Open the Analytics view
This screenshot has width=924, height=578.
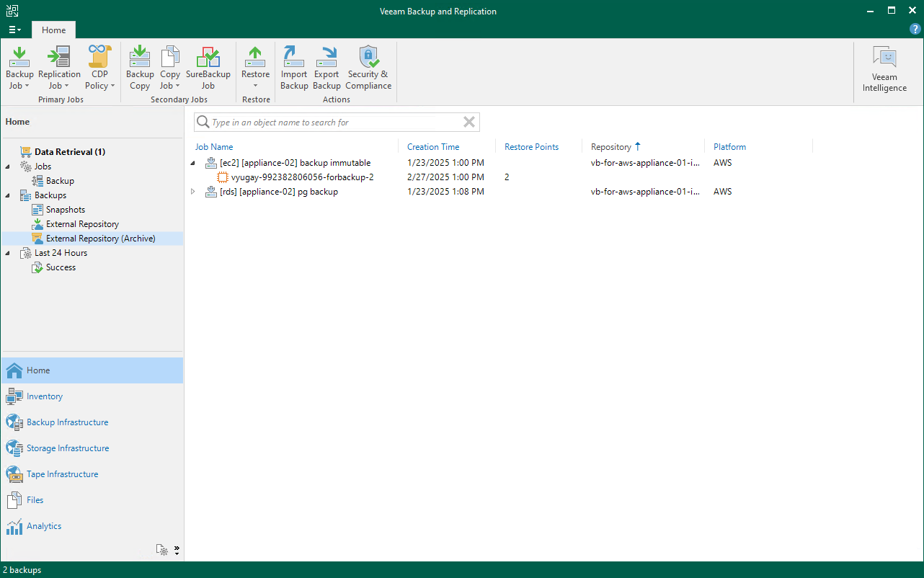click(92, 526)
